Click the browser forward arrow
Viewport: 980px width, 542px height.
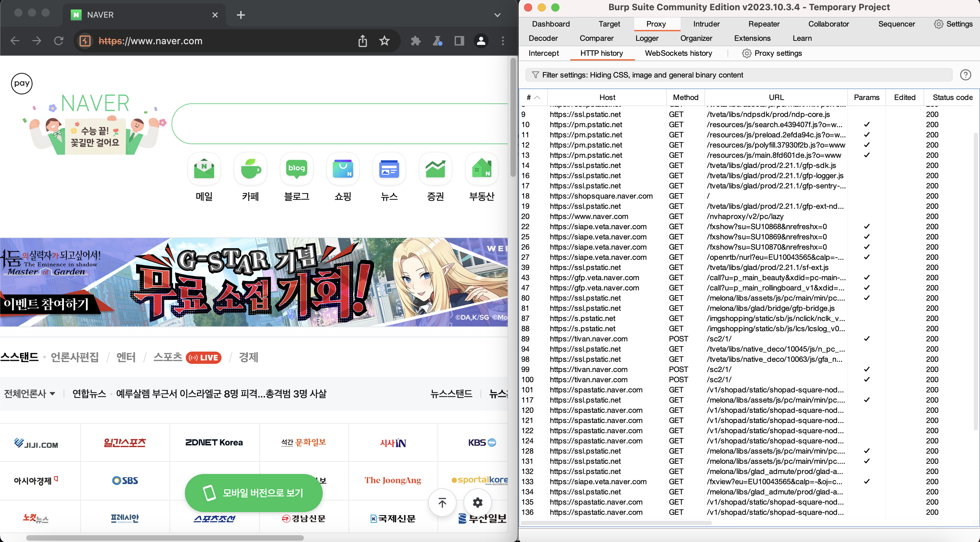point(37,41)
